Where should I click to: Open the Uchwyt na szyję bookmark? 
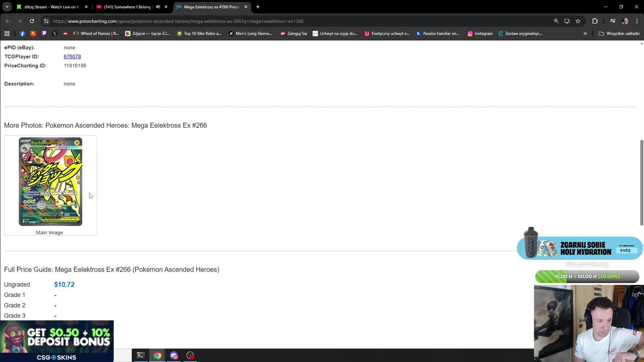[x=335, y=34]
